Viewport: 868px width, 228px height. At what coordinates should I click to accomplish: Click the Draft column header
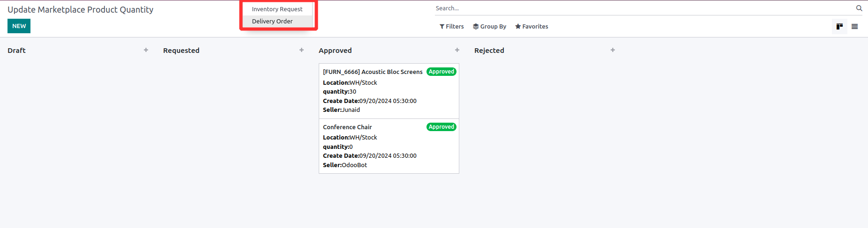tap(16, 51)
